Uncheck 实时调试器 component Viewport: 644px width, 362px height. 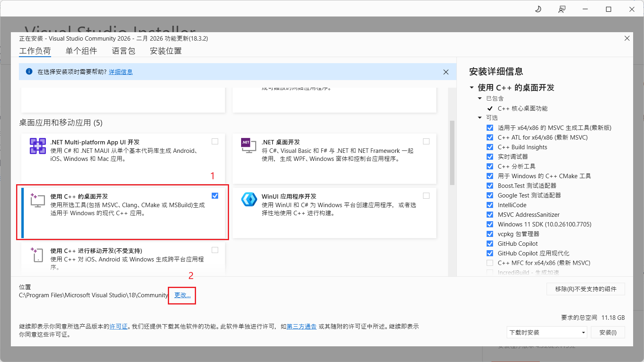click(x=490, y=157)
